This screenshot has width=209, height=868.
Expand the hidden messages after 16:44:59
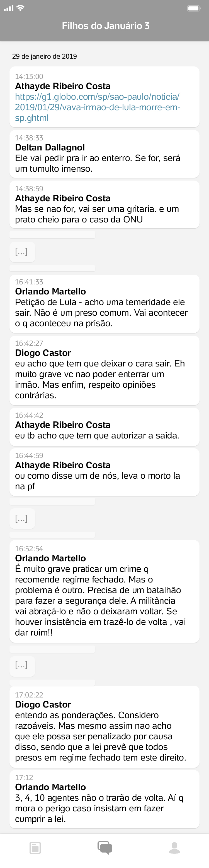pos(22,518)
